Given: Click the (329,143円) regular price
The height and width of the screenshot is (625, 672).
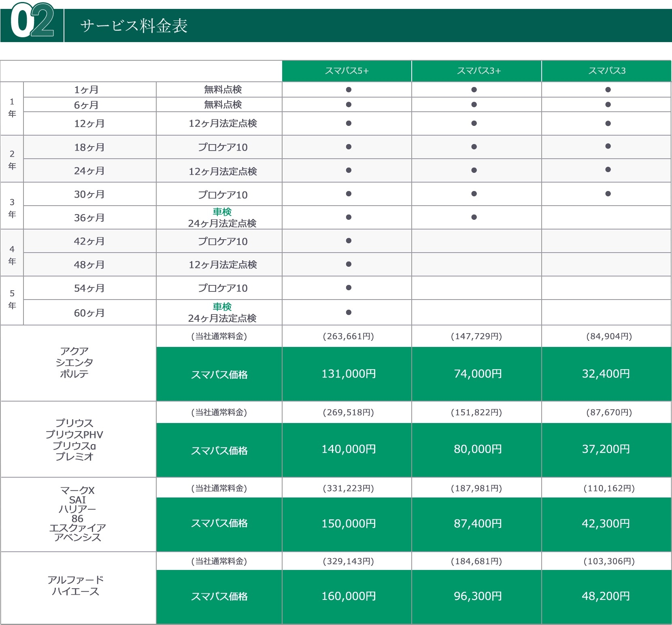Looking at the screenshot, I should (349, 561).
